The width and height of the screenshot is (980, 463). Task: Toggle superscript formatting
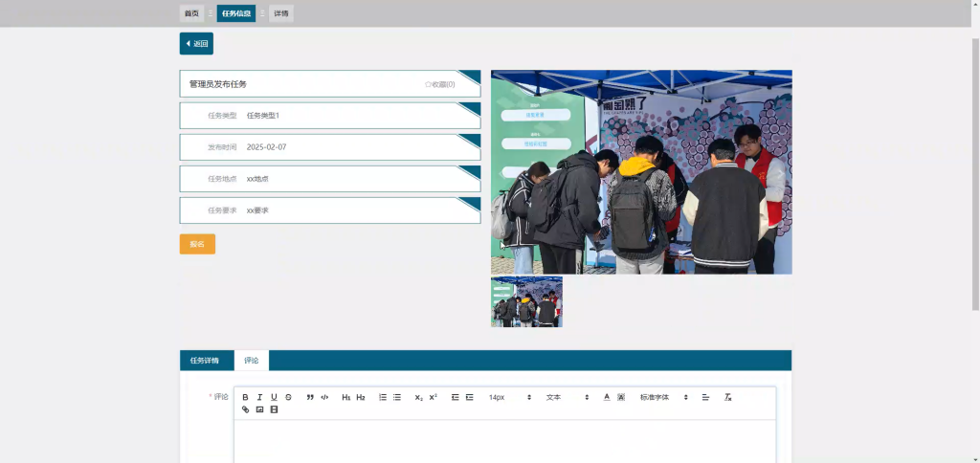434,397
